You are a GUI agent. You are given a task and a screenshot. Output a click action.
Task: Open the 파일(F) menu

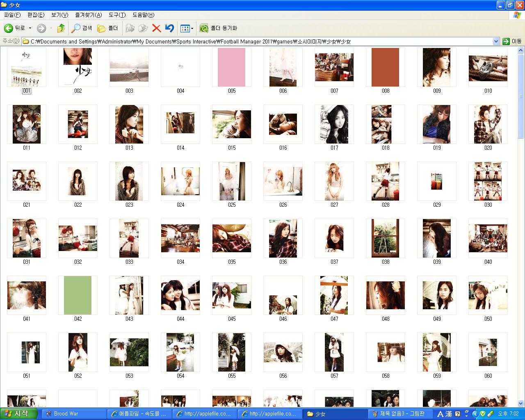pyautogui.click(x=12, y=15)
